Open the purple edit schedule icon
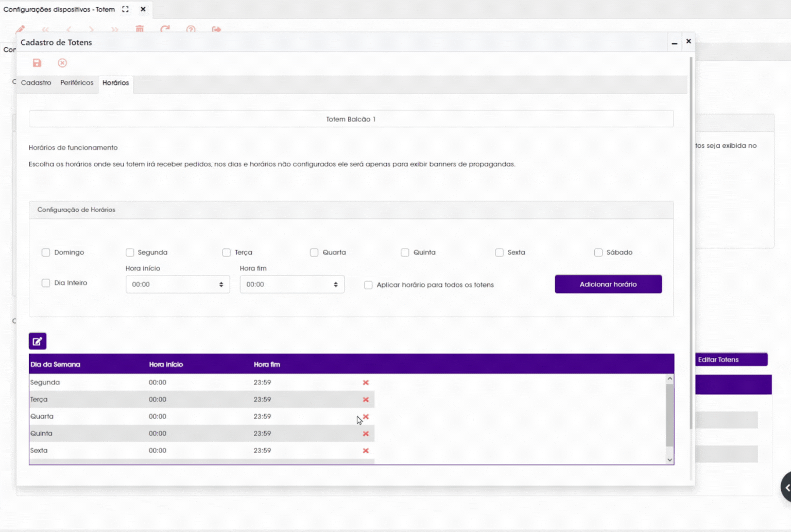The height and width of the screenshot is (532, 791). [x=38, y=341]
